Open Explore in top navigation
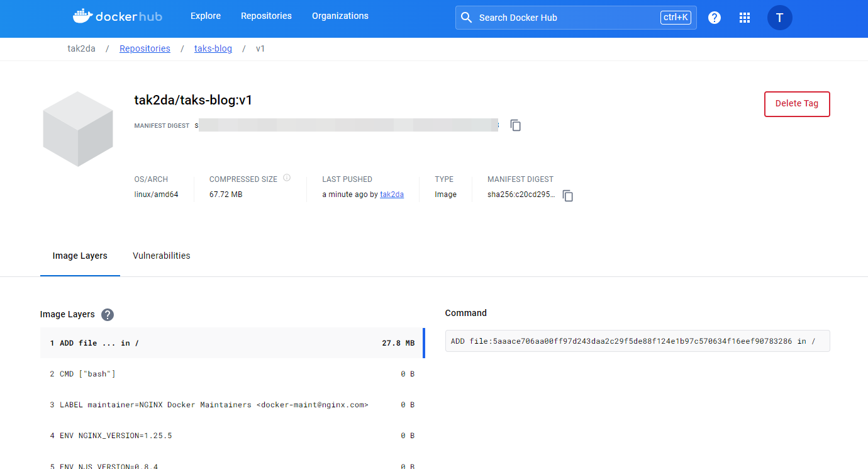868x469 pixels. [x=206, y=16]
